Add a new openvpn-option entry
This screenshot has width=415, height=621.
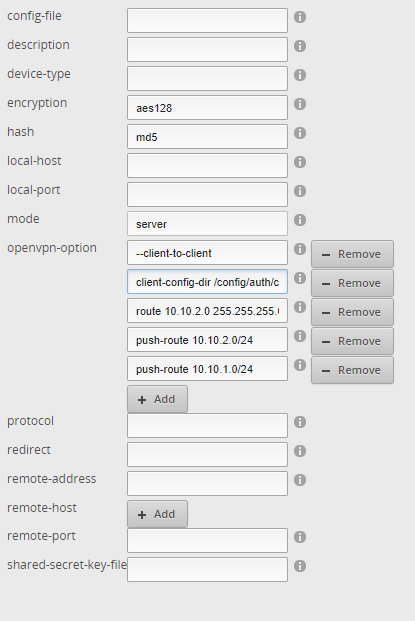[157, 399]
